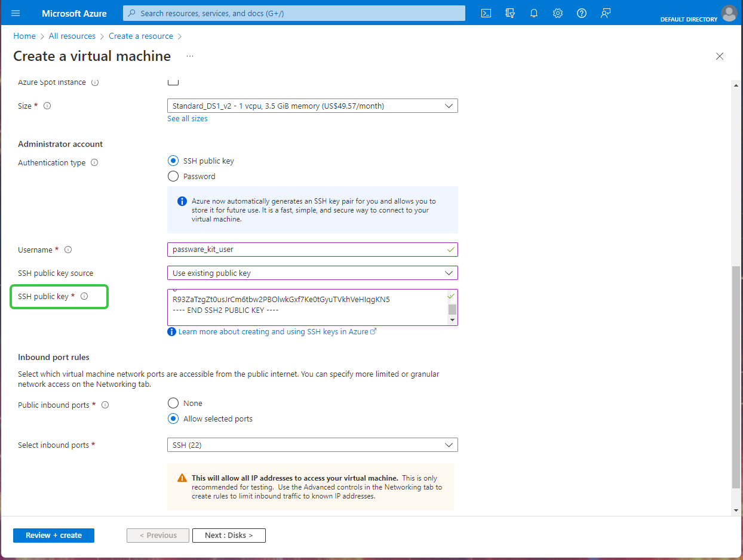
Task: Show info tooltip for Username
Action: point(68,250)
